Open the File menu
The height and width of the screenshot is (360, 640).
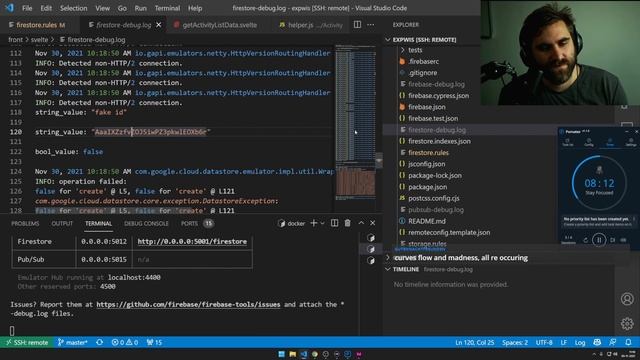(27, 8)
